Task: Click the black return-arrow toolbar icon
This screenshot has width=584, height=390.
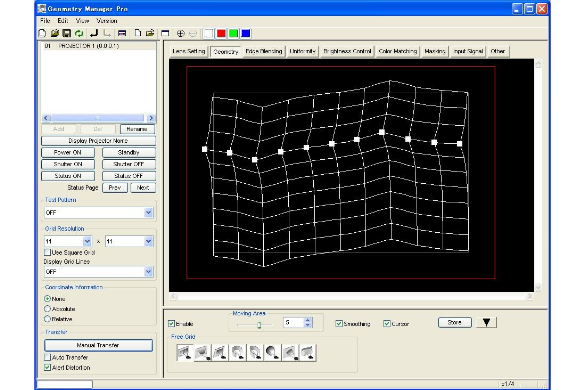Action: click(94, 34)
